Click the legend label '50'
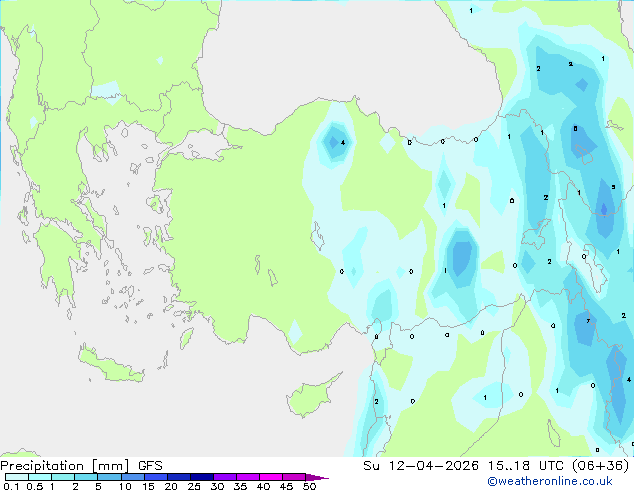 309,486
